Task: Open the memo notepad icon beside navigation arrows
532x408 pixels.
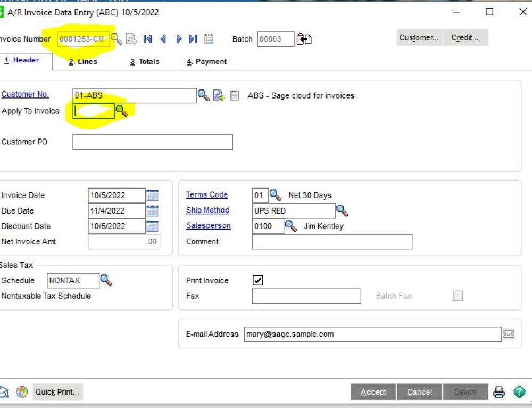Action: pyautogui.click(x=209, y=39)
